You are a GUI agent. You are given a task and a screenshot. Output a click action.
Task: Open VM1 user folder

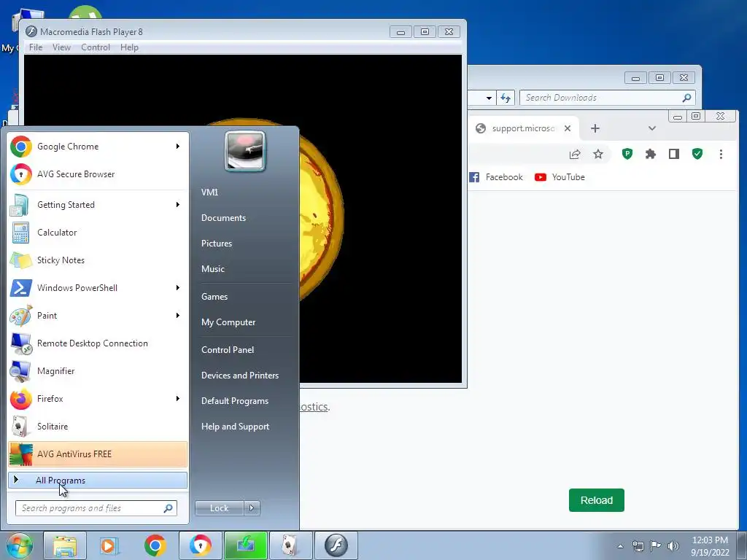click(209, 192)
